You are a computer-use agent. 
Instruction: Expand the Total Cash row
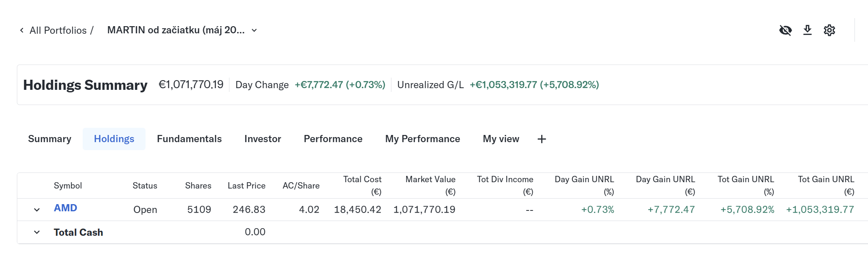(x=37, y=232)
